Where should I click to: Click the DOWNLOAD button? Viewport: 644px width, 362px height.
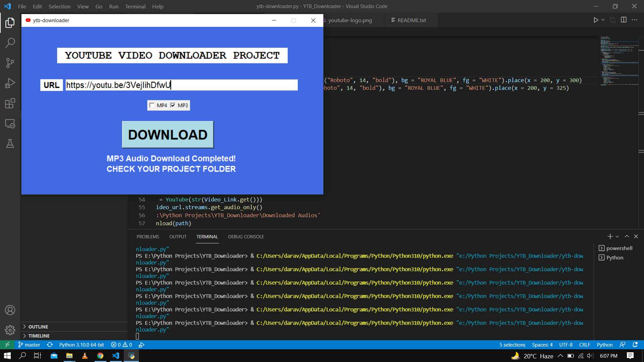pos(168,134)
